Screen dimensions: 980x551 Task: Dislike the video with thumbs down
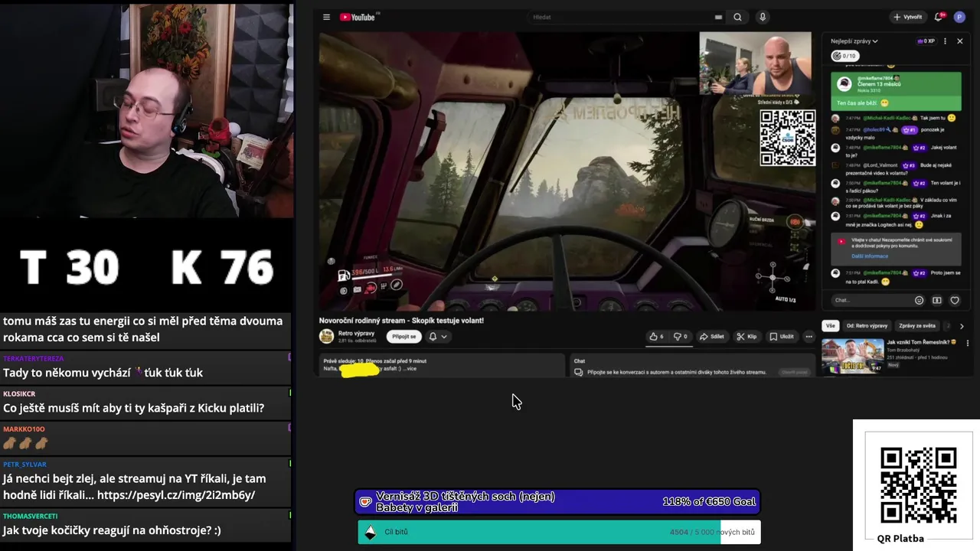[x=680, y=336]
